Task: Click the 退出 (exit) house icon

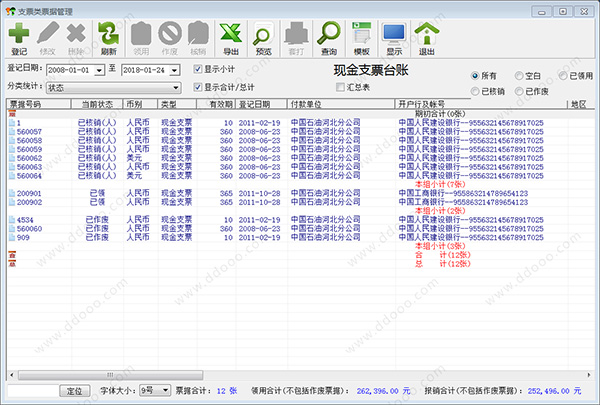Action: (x=427, y=33)
